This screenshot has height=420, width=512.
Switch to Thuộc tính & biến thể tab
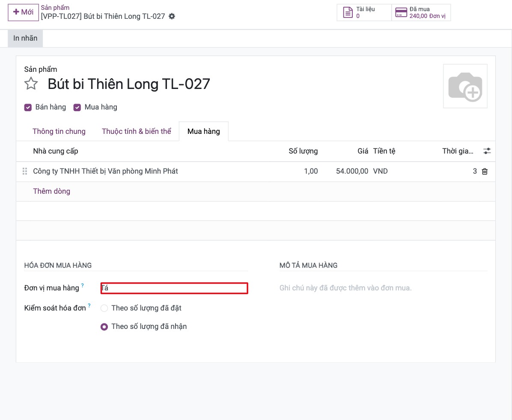click(x=137, y=131)
